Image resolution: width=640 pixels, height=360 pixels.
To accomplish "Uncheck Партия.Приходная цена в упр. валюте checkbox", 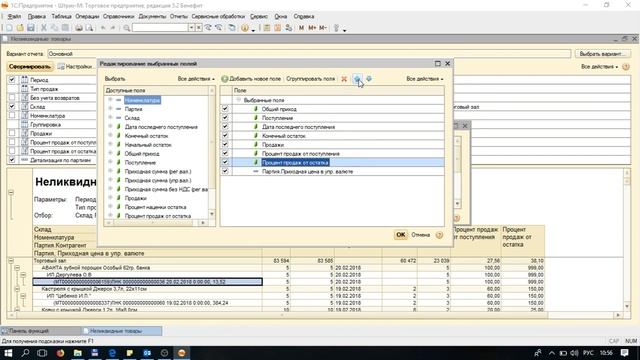I will point(225,171).
